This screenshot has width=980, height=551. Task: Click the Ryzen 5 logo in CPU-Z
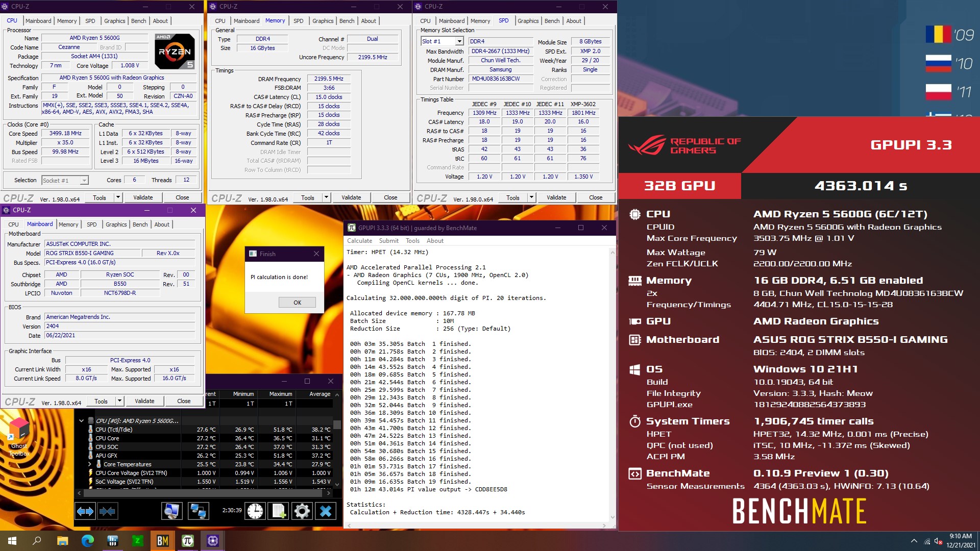[x=175, y=52]
